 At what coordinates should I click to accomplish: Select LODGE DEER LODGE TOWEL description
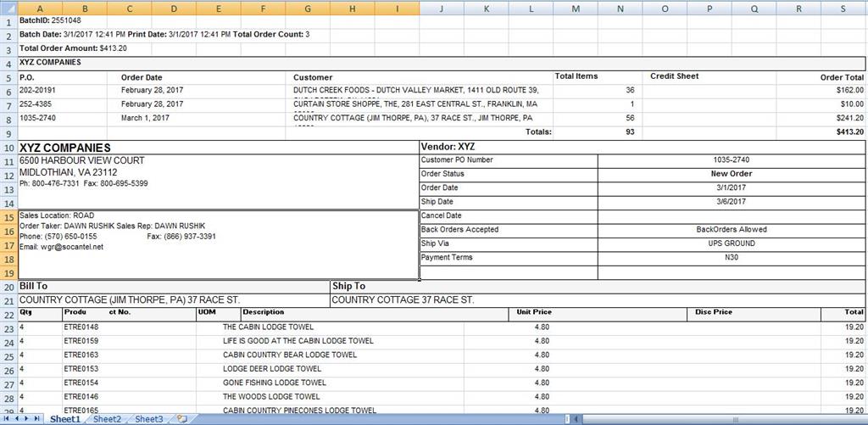click(x=272, y=368)
